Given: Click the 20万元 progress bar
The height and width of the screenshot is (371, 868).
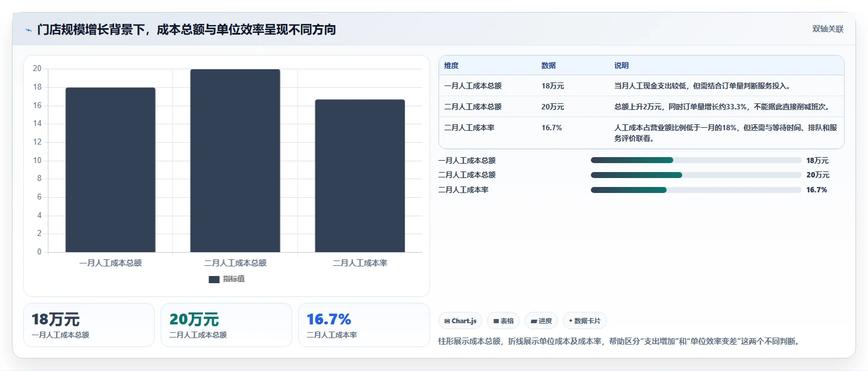Looking at the screenshot, I should coord(696,175).
